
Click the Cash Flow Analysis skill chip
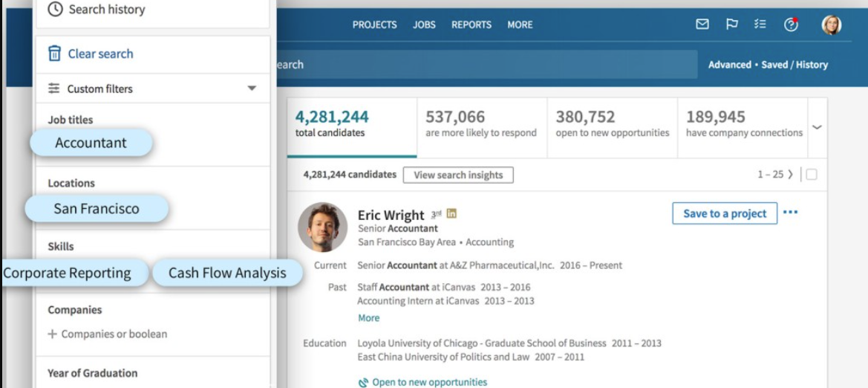click(x=227, y=273)
